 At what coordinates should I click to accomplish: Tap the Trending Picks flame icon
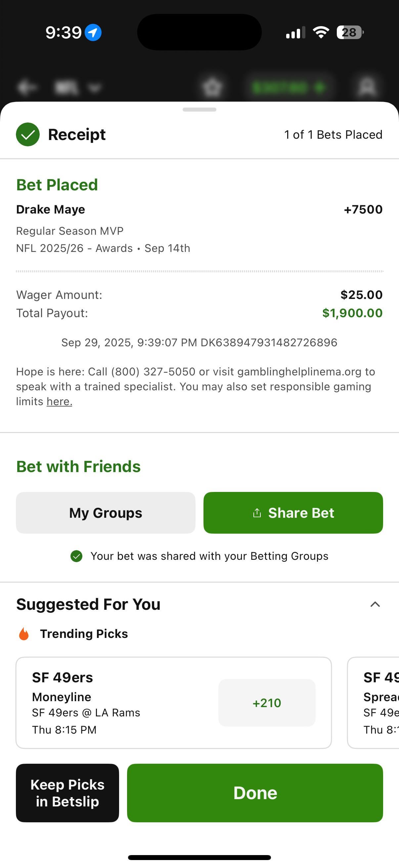click(24, 634)
